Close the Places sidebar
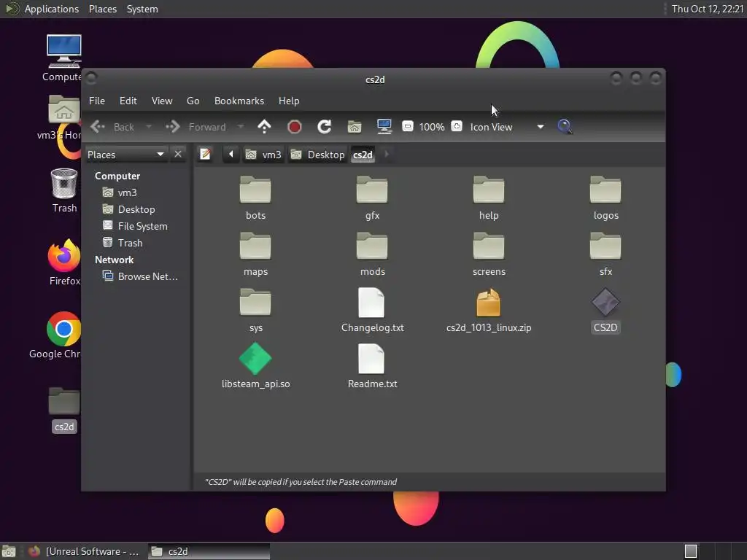The image size is (747, 560). (x=178, y=155)
